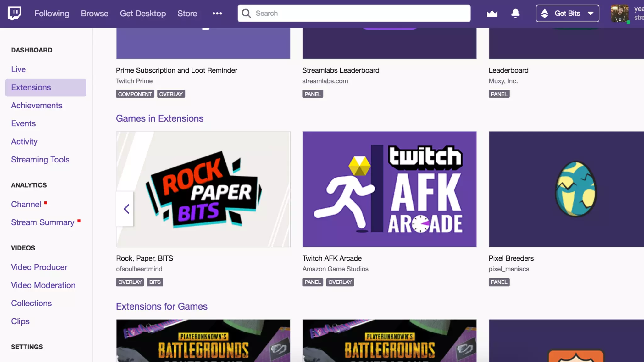Viewport: 644px width, 362px height.
Task: Open the Browse nav item
Action: (x=94, y=13)
